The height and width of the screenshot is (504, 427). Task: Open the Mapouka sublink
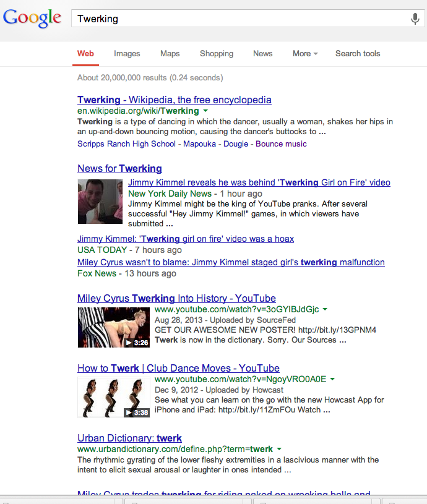(199, 144)
